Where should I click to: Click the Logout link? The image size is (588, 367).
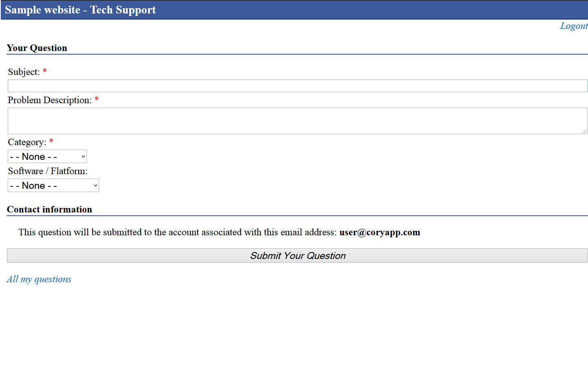[574, 26]
